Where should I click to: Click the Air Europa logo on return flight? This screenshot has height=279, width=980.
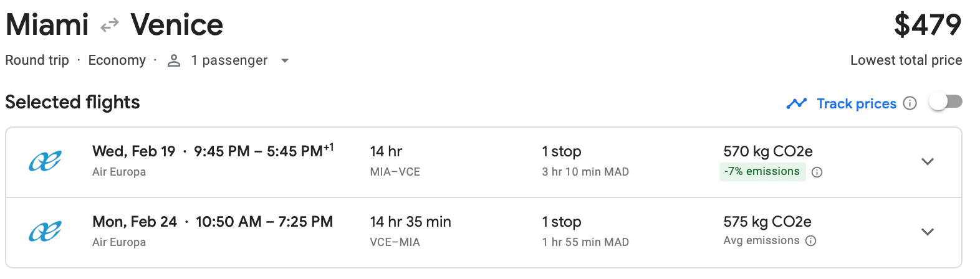click(x=45, y=232)
